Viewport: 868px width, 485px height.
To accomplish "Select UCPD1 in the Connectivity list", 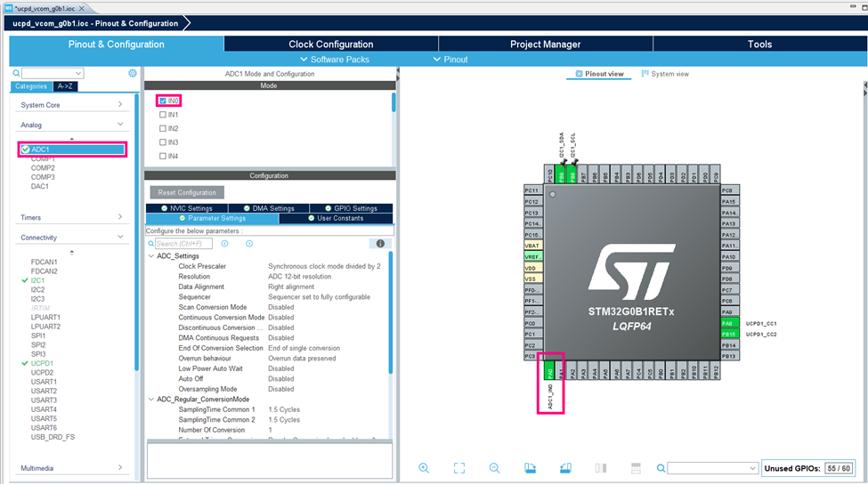I will pos(42,364).
